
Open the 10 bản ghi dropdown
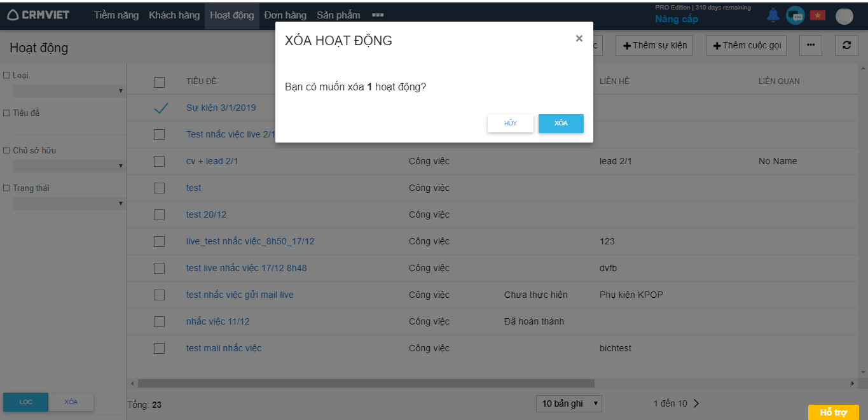(568, 403)
